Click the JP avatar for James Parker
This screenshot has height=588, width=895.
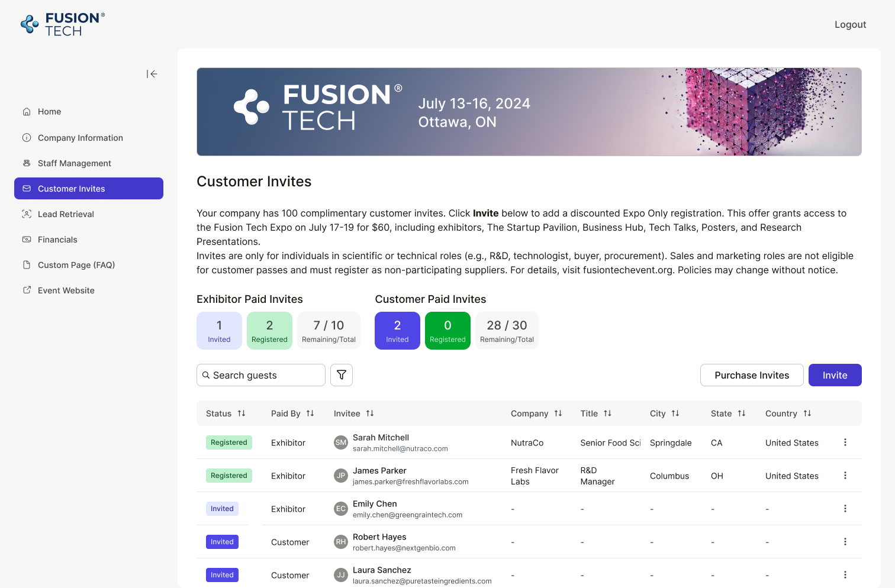tap(341, 476)
